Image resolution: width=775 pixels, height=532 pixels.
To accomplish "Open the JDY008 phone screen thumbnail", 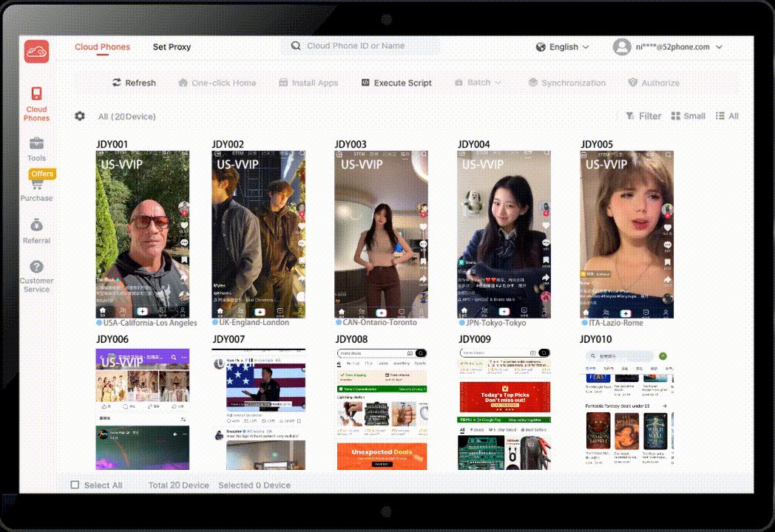I will [381, 409].
